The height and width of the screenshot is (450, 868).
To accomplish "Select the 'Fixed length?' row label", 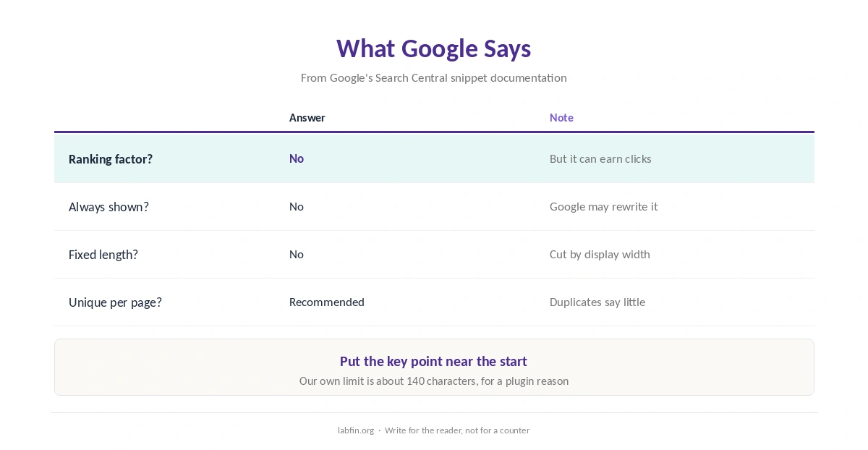I will tap(103, 255).
